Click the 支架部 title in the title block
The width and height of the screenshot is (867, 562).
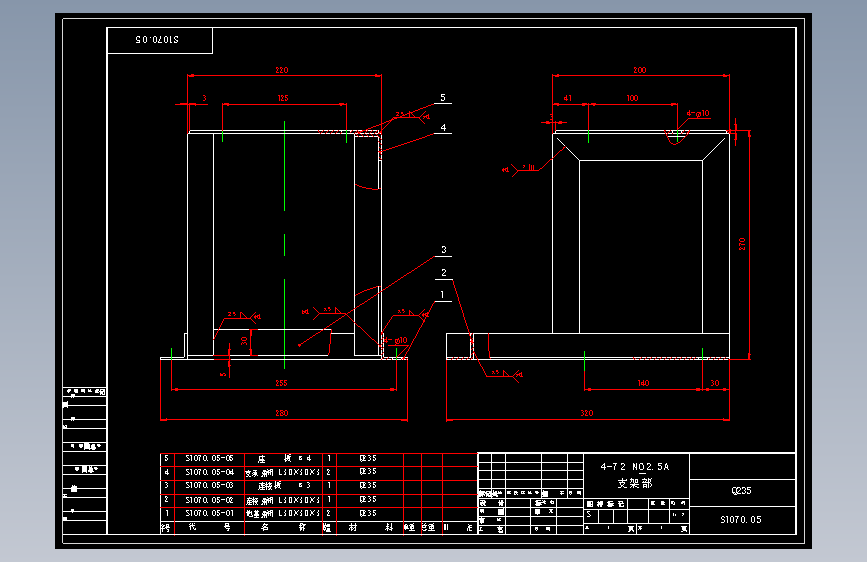635,483
